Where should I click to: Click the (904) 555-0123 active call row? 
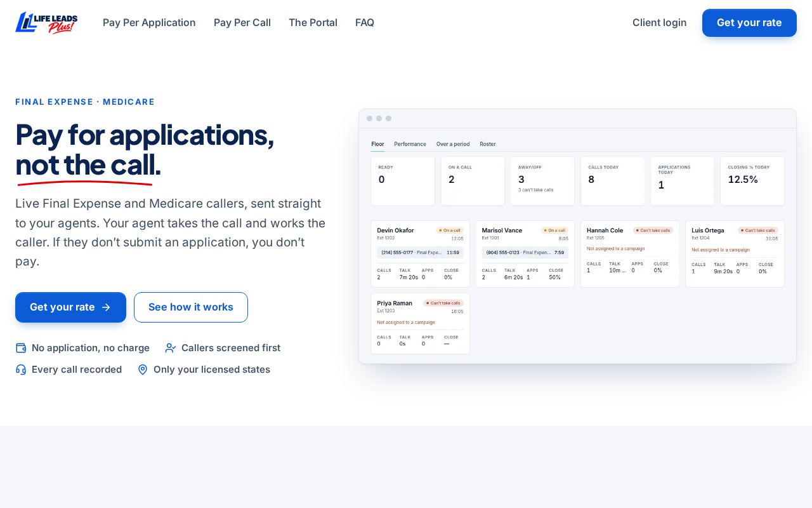(x=525, y=252)
